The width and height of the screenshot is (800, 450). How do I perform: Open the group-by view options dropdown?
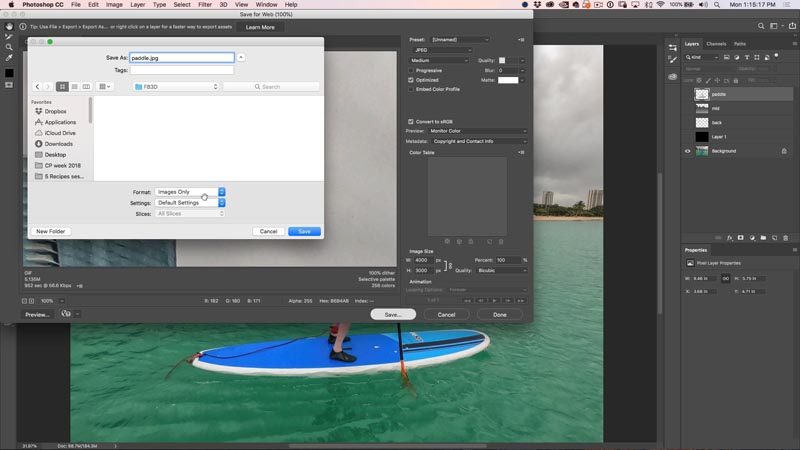point(105,87)
